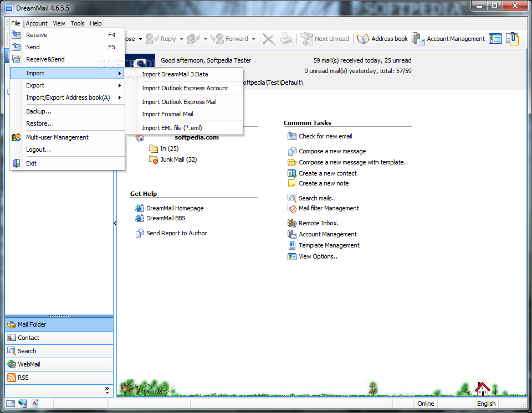Choose Import Outlook Express Account
The width and height of the screenshot is (532, 413).
184,88
